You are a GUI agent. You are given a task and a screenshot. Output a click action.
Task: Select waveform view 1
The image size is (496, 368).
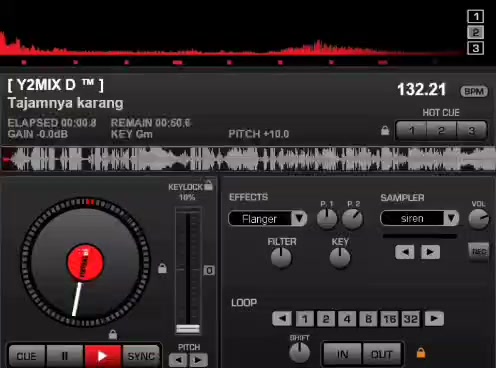pyautogui.click(x=476, y=16)
